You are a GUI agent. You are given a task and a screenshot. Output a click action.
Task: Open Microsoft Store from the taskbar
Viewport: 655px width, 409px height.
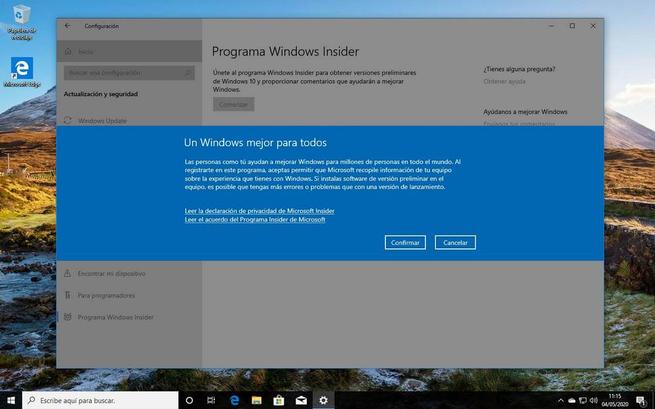[279, 400]
